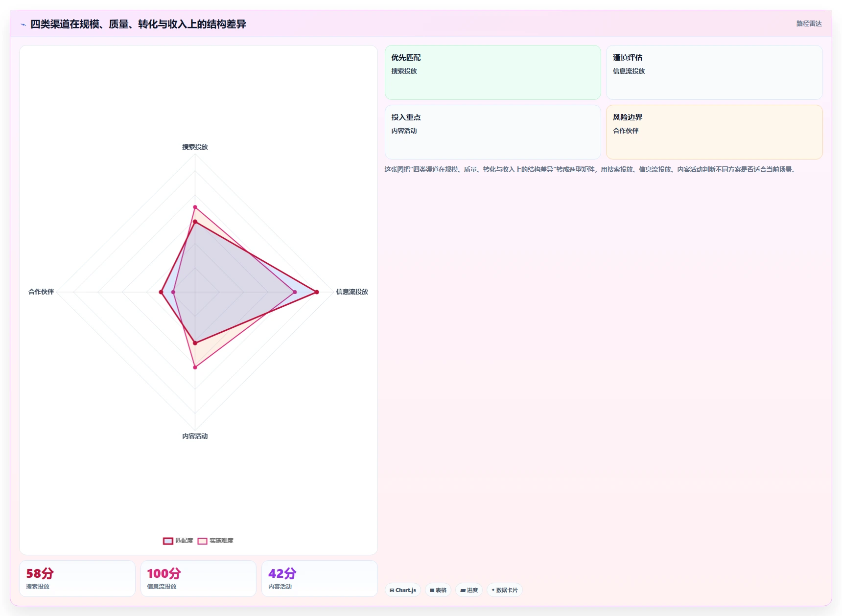Select the 表格 tag chip

pyautogui.click(x=438, y=590)
